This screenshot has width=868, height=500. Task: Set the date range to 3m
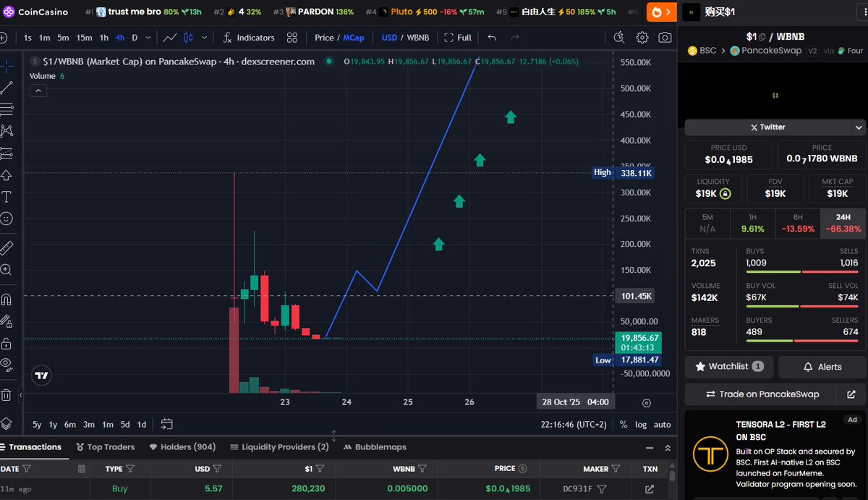[x=88, y=425]
